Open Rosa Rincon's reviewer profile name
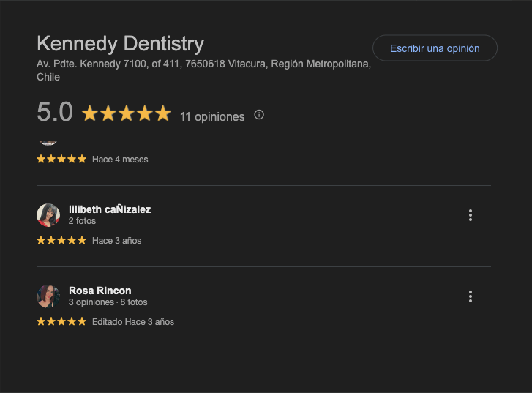Image resolution: width=532 pixels, height=393 pixels. point(100,291)
